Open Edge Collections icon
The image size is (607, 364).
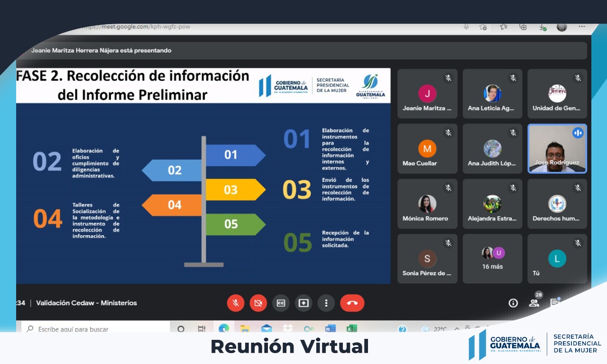point(523,27)
